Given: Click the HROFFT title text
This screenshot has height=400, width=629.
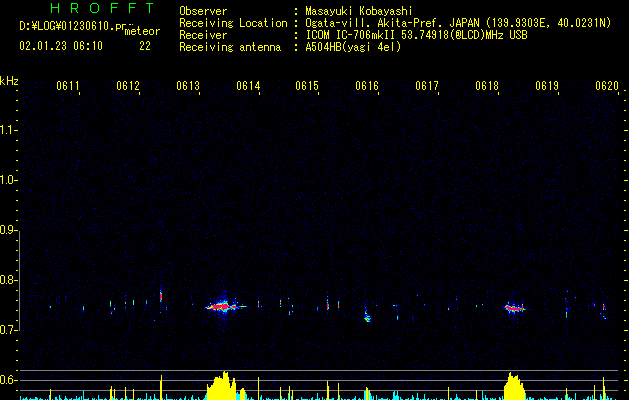Looking at the screenshot, I should click(x=102, y=8).
